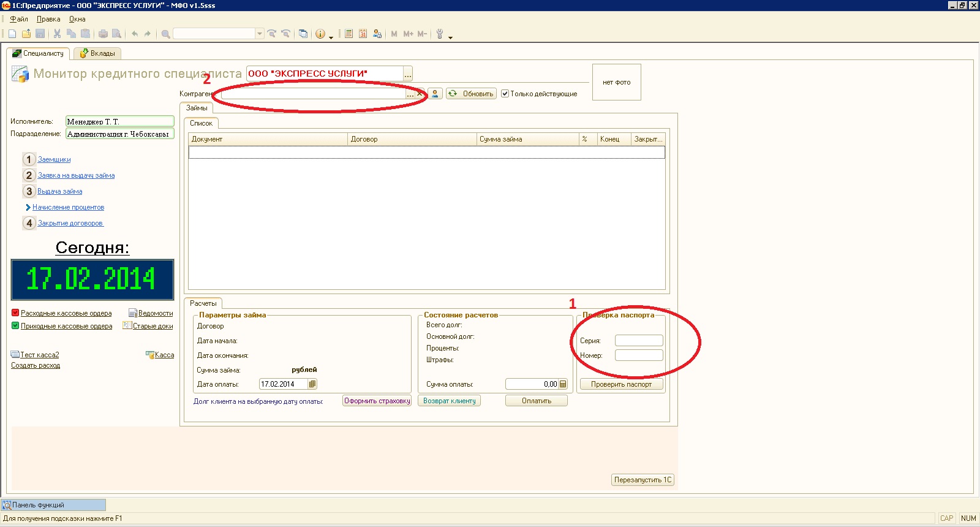Viewport: 980px width, 527px height.
Task: Click the M+ memory toolbar button
Action: coord(408,34)
